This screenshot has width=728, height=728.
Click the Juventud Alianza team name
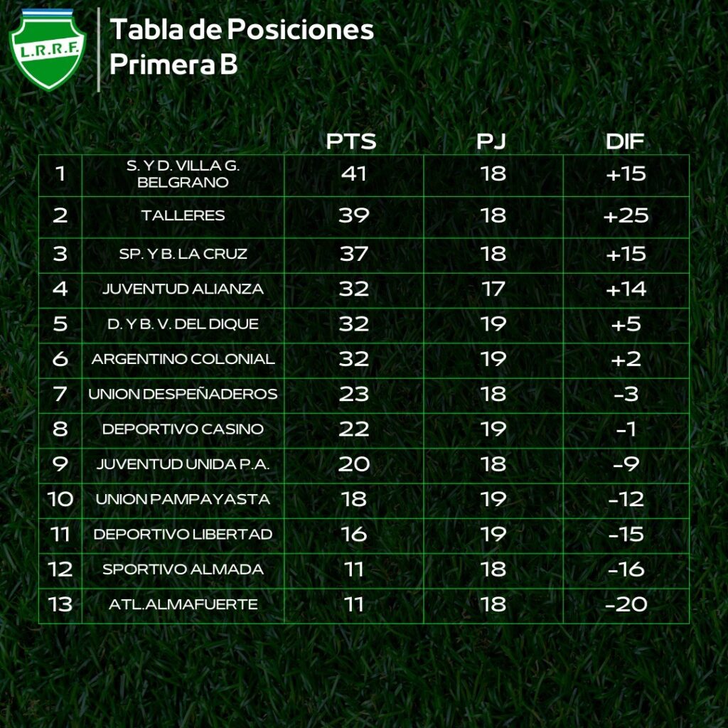coord(183,289)
